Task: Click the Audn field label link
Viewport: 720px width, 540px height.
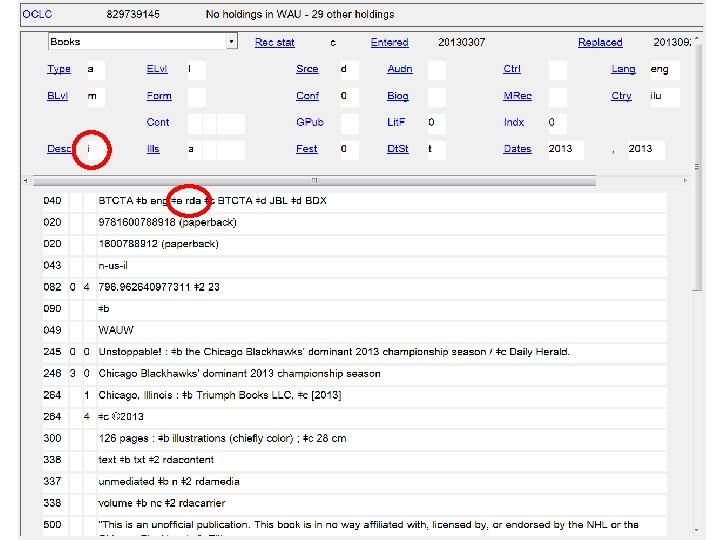Action: click(399, 69)
